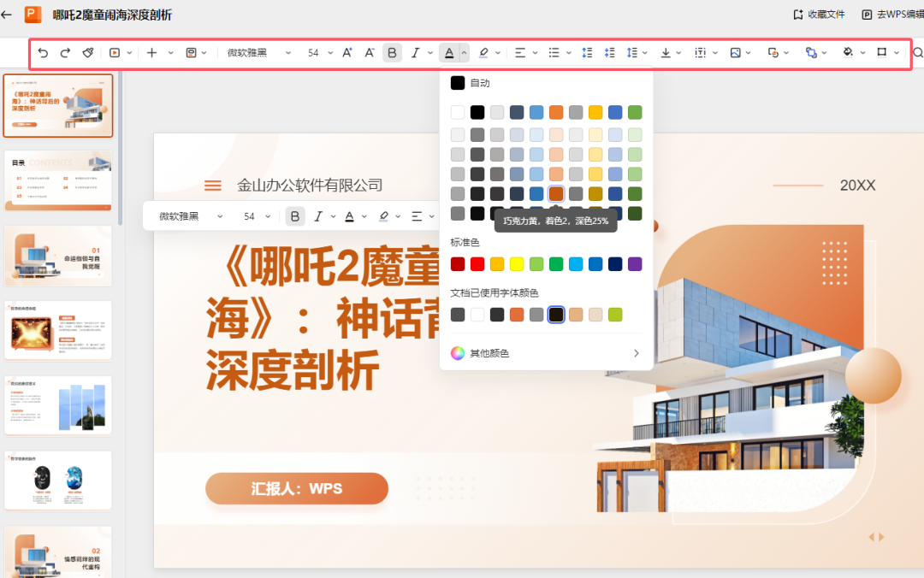924x578 pixels.
Task: Increase font size with the larger A icon
Action: (347, 52)
